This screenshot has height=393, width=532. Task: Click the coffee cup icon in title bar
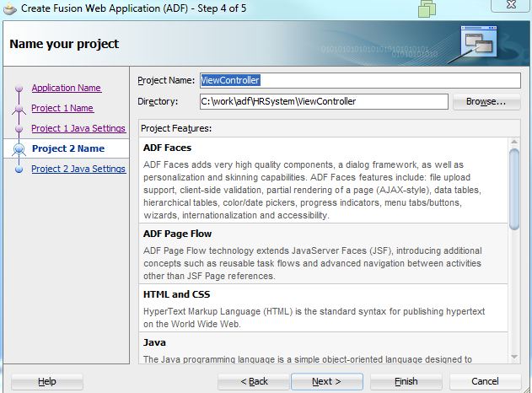[9, 8]
